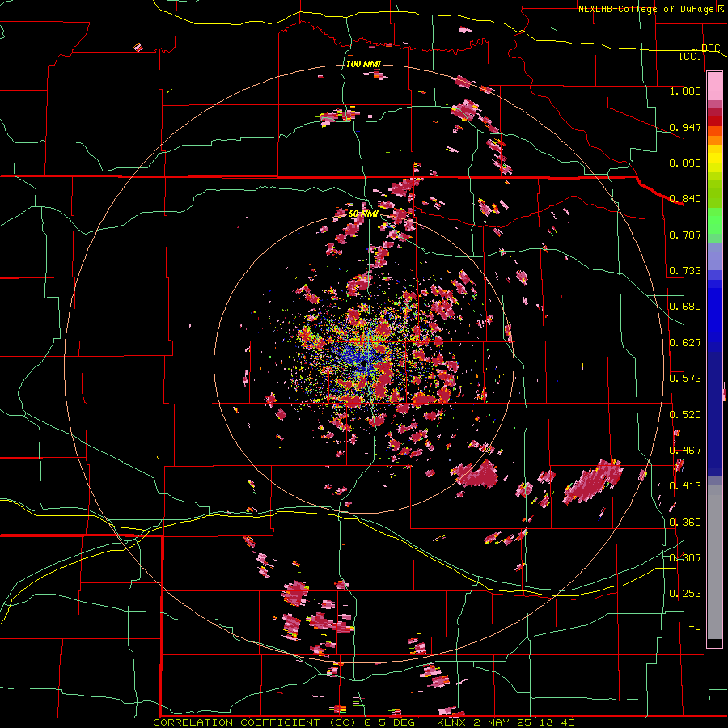Click the light pink top of color bar

[x=714, y=86]
